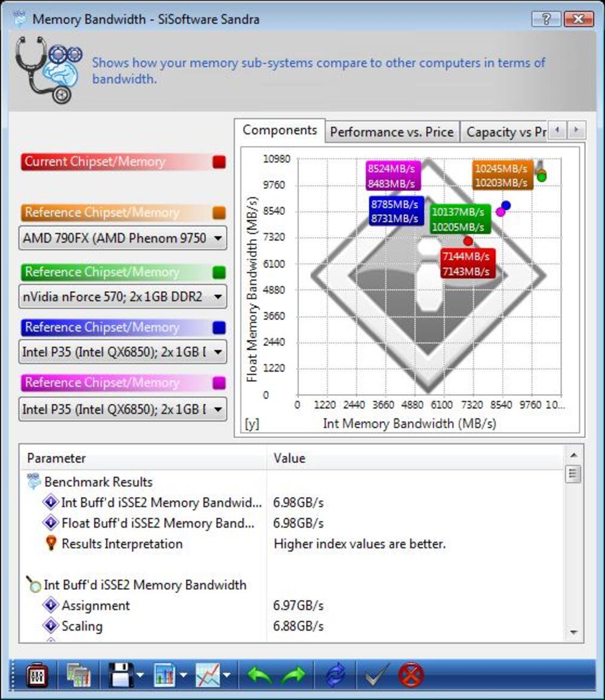The height and width of the screenshot is (700, 605).
Task: Click the results list scroll up arrow
Action: pos(573,455)
